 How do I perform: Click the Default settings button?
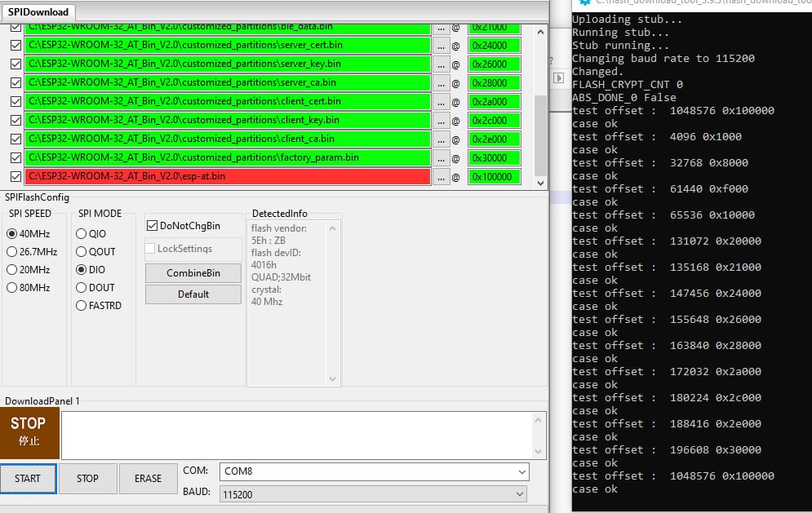[193, 294]
